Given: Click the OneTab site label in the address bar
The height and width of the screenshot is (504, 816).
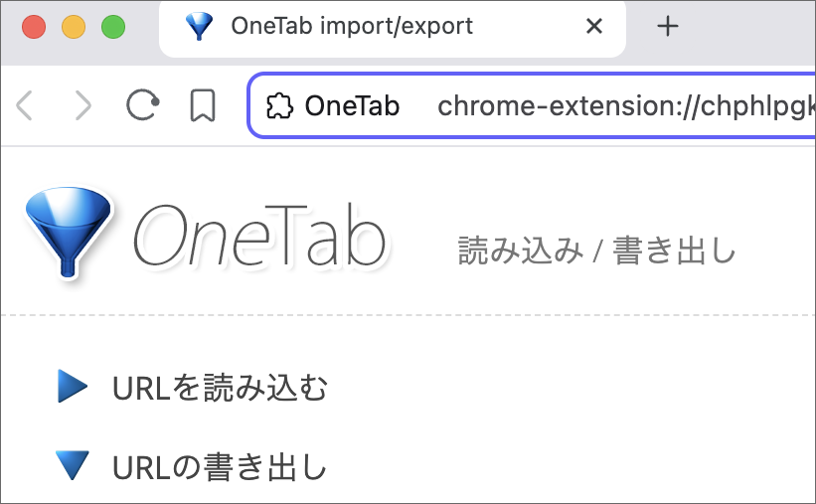Looking at the screenshot, I should (x=352, y=105).
